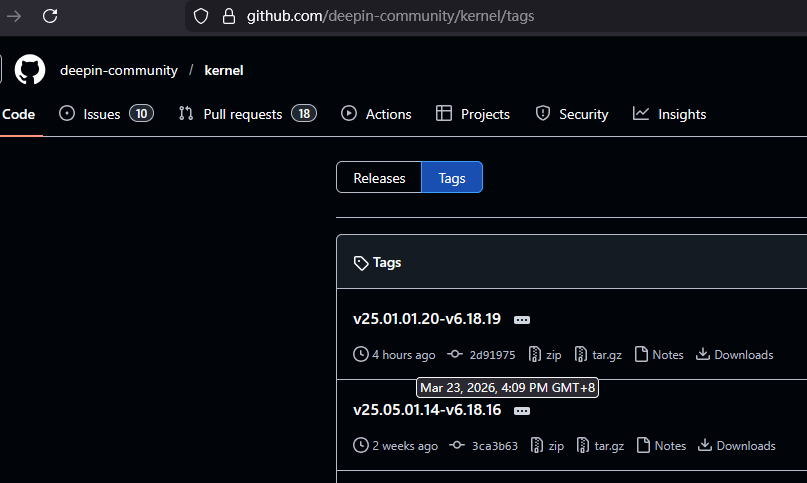Screen dimensions: 807x483
Task: View Notes for v25.05.01.14-v6.18.16
Action: click(x=661, y=445)
